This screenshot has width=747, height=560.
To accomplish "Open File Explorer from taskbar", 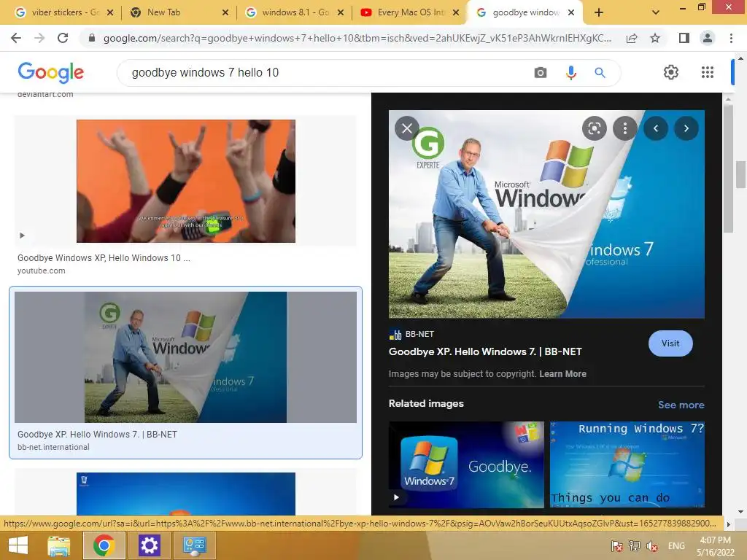I will 59,545.
